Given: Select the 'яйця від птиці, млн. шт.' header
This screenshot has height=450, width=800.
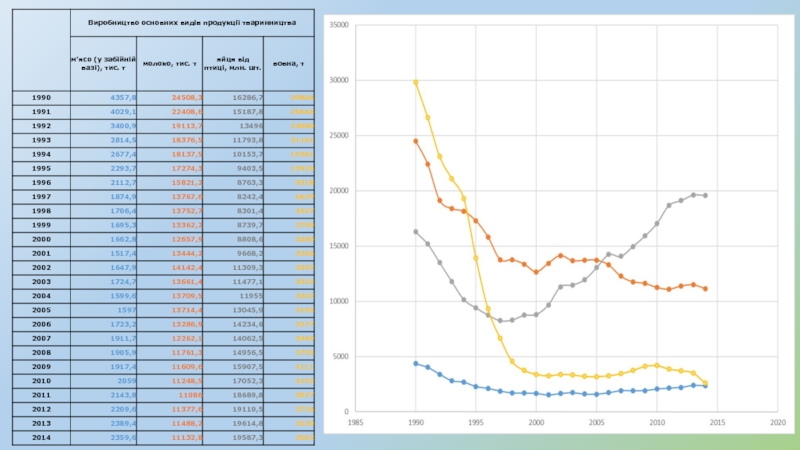Looking at the screenshot, I should (x=233, y=64).
